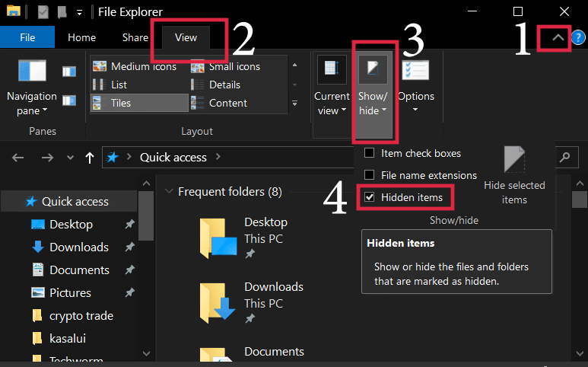588x367 pixels.
Task: Open the recent locations dropdown
Action: coord(70,158)
